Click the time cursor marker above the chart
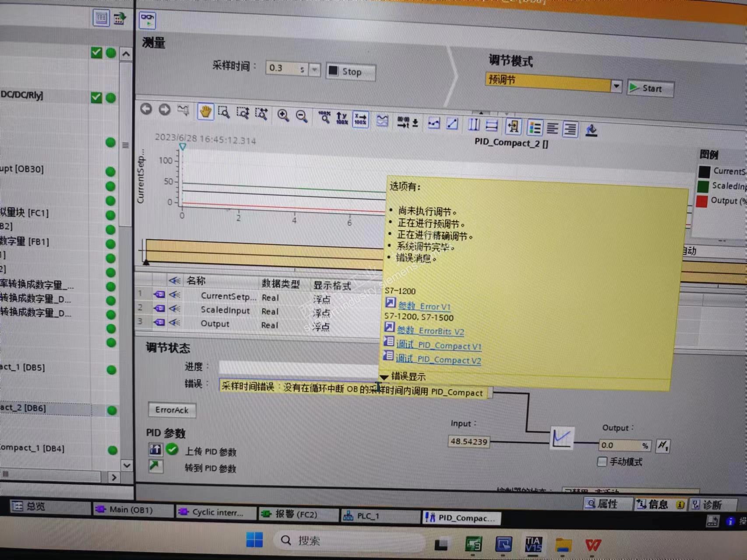Image resolution: width=747 pixels, height=560 pixels. click(183, 147)
